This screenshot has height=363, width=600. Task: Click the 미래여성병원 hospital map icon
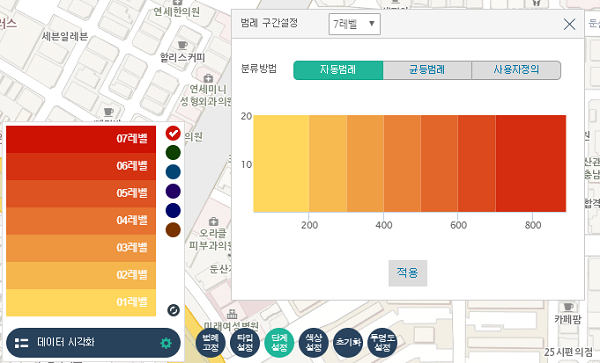point(232,314)
